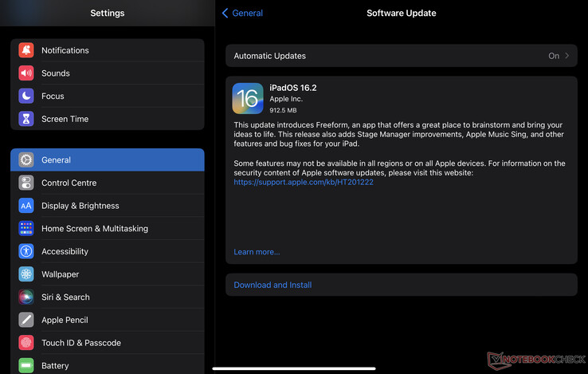Tap Download and Install
Image resolution: width=588 pixels, height=374 pixels.
(x=272, y=285)
